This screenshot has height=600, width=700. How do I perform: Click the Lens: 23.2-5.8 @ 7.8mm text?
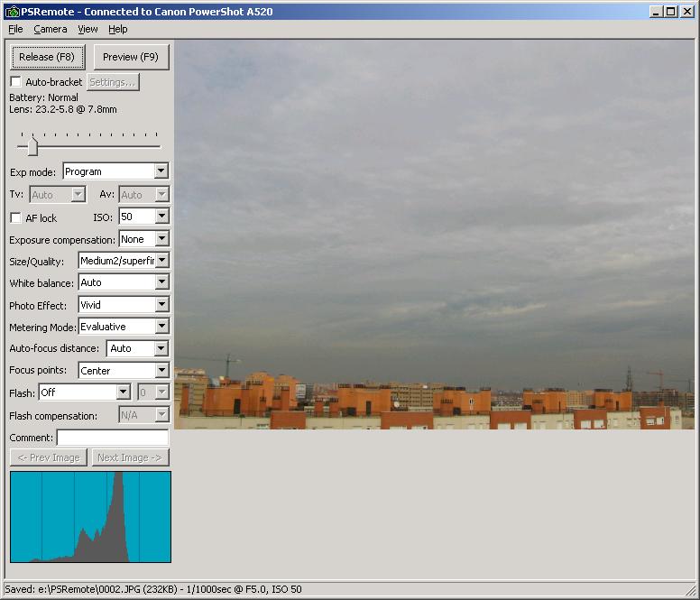pyautogui.click(x=63, y=109)
